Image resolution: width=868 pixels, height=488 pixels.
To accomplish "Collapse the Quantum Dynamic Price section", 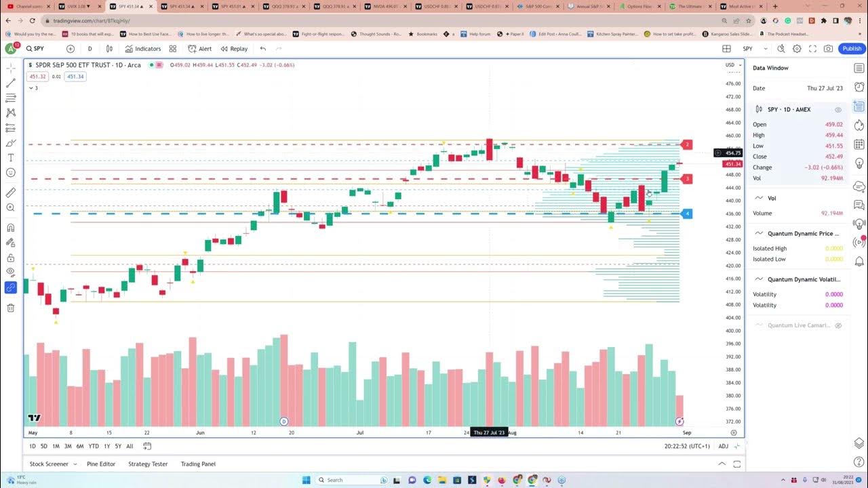I will tap(759, 233).
